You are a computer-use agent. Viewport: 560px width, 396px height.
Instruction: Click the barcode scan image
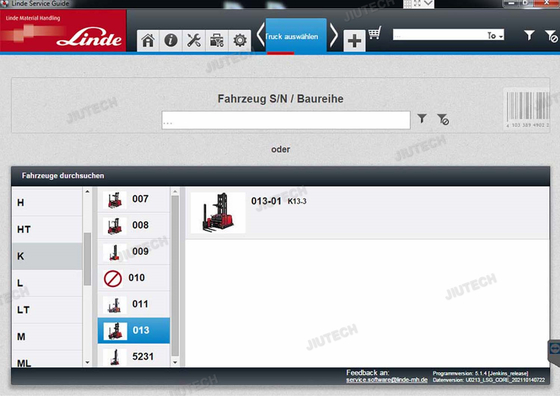(528, 109)
